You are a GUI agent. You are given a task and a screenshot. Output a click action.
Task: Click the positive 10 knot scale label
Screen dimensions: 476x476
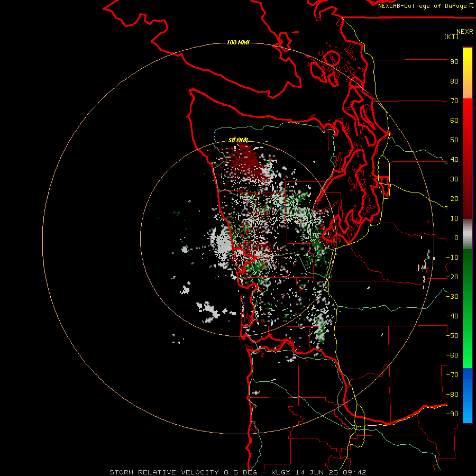(x=454, y=218)
